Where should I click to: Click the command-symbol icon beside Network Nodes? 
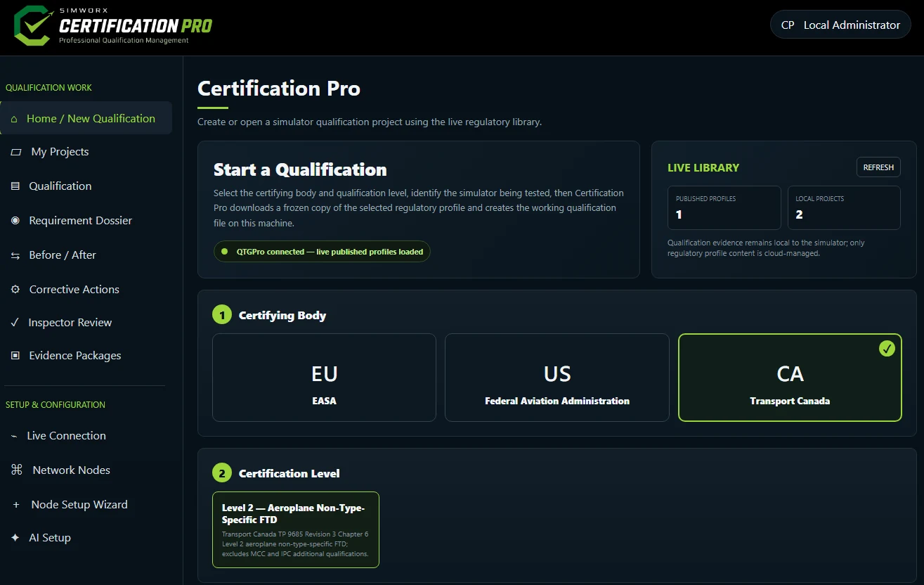17,470
